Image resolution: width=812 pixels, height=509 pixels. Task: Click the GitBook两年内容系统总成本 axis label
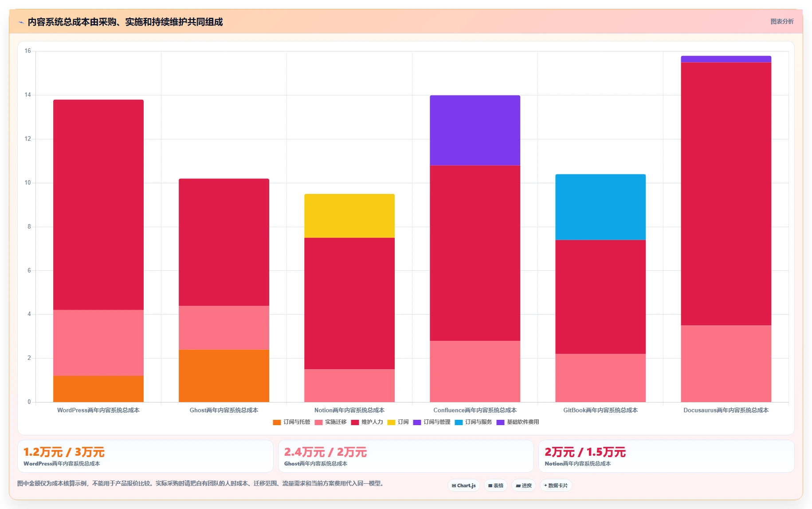click(600, 410)
